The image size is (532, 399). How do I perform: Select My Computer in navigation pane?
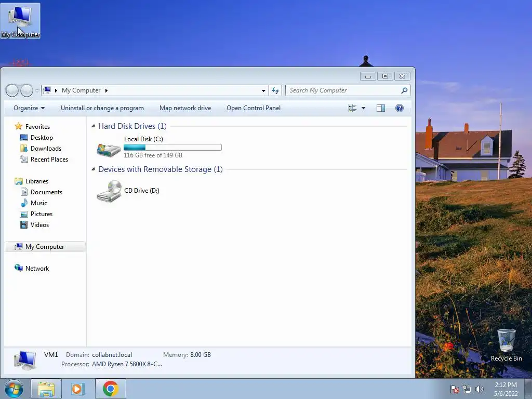tap(45, 247)
